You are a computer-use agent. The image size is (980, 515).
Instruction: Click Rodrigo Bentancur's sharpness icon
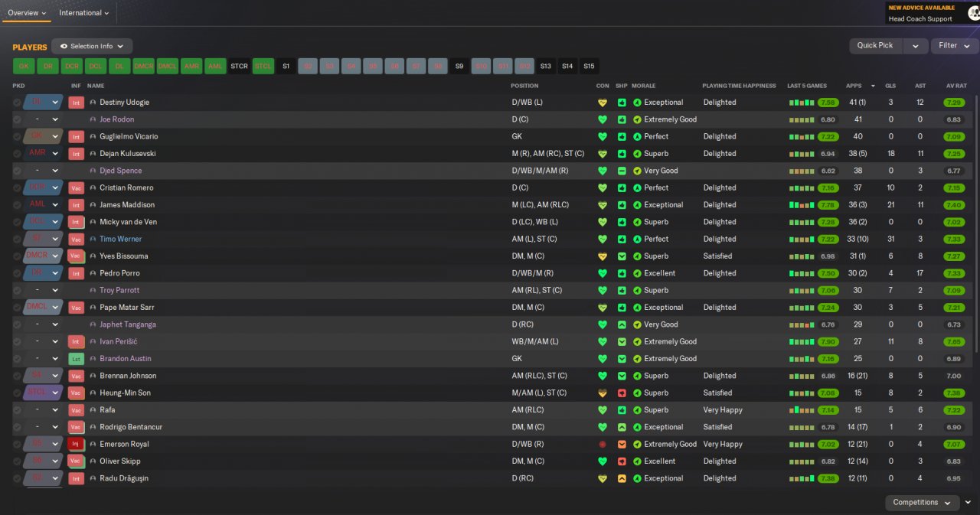[x=622, y=427]
